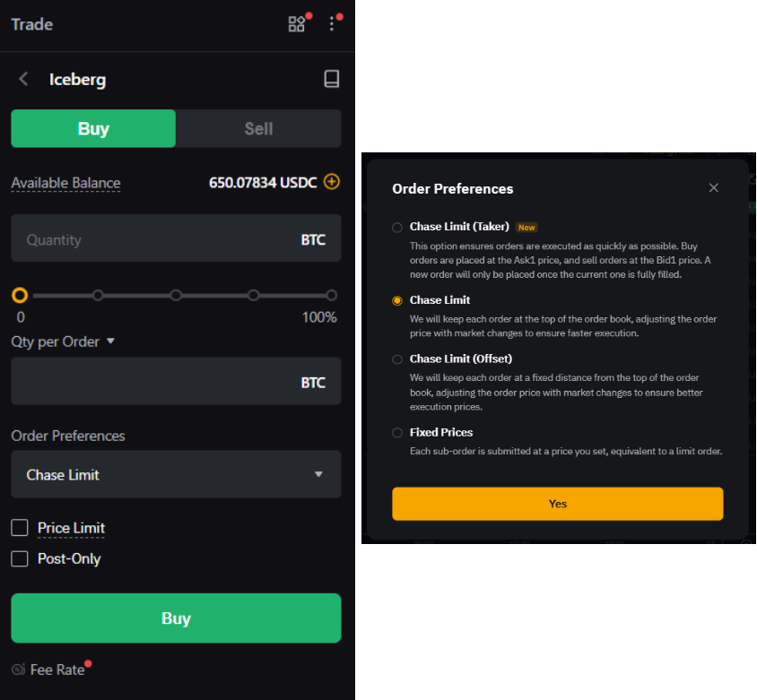Tick the Post-Only checkbox
Screen dimensions: 757x700
point(20,558)
